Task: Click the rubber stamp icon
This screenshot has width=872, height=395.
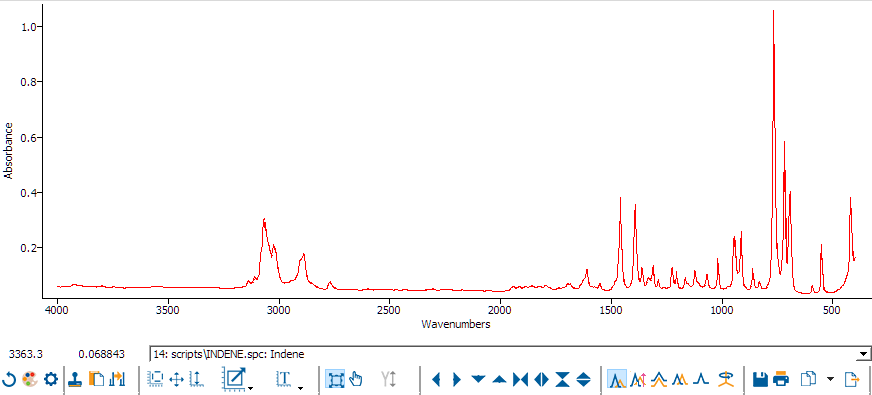Action: point(76,380)
